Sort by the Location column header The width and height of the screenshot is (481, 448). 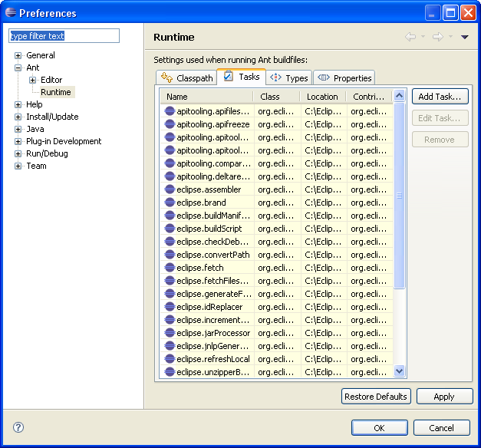point(323,97)
